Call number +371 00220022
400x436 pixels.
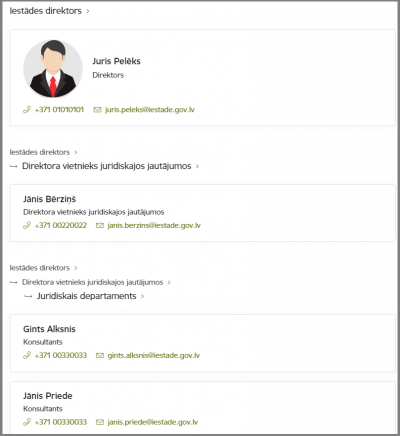60,225
